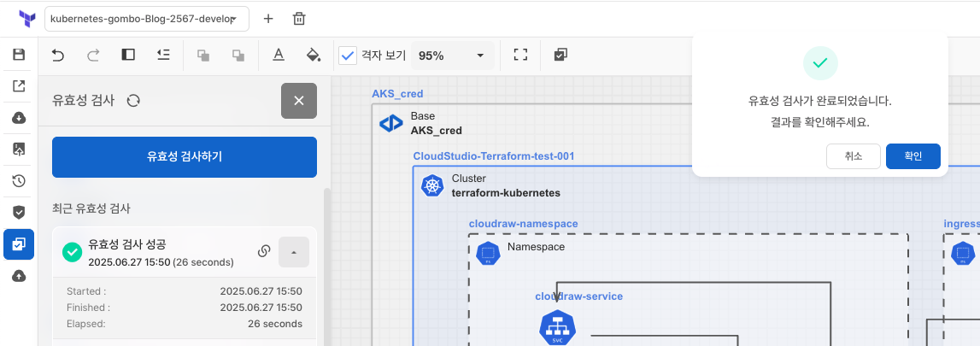Select the cloudraw-service SVC icon

point(557,328)
